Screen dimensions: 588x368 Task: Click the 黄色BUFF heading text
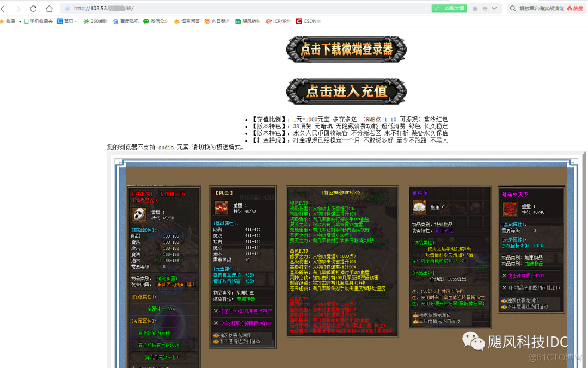[298, 251]
